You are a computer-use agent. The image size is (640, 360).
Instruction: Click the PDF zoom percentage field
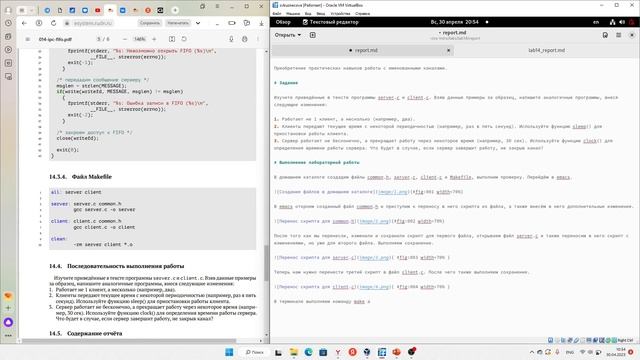pyautogui.click(x=140, y=39)
